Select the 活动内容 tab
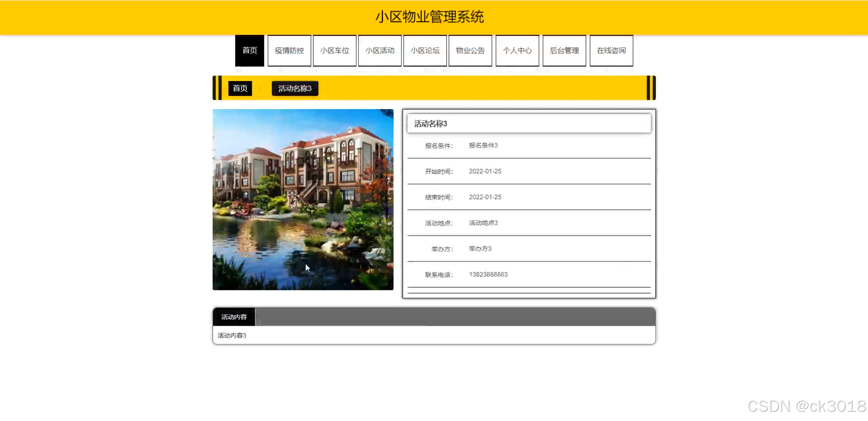 pyautogui.click(x=234, y=317)
